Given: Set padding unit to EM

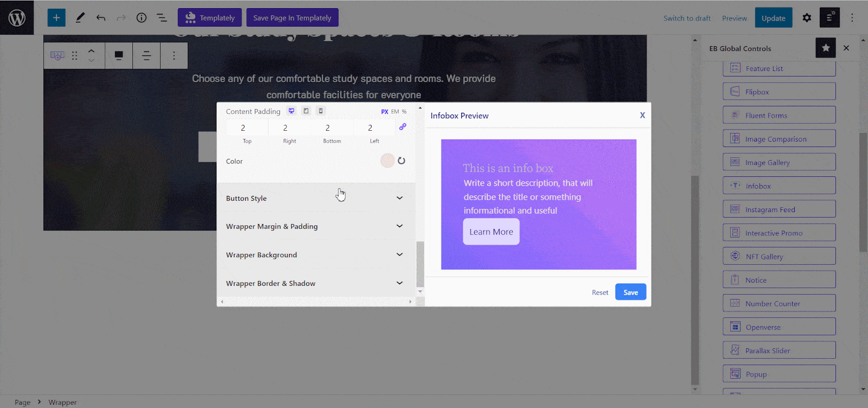Looking at the screenshot, I should pyautogui.click(x=395, y=112).
